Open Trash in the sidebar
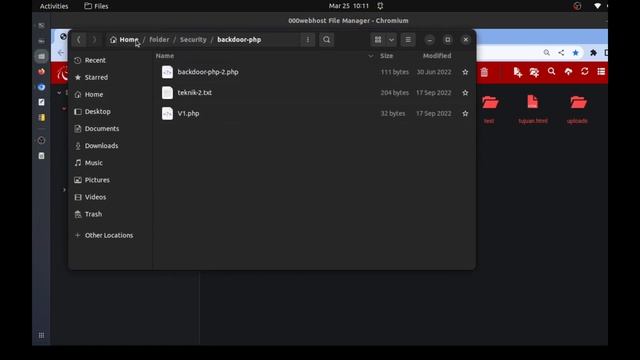This screenshot has height=360, width=640. tap(110, 215)
